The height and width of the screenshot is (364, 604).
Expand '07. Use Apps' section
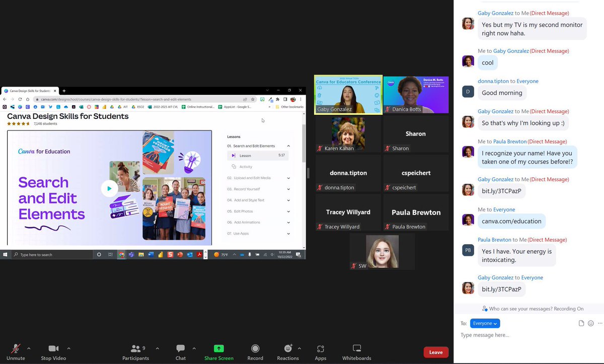coord(288,233)
